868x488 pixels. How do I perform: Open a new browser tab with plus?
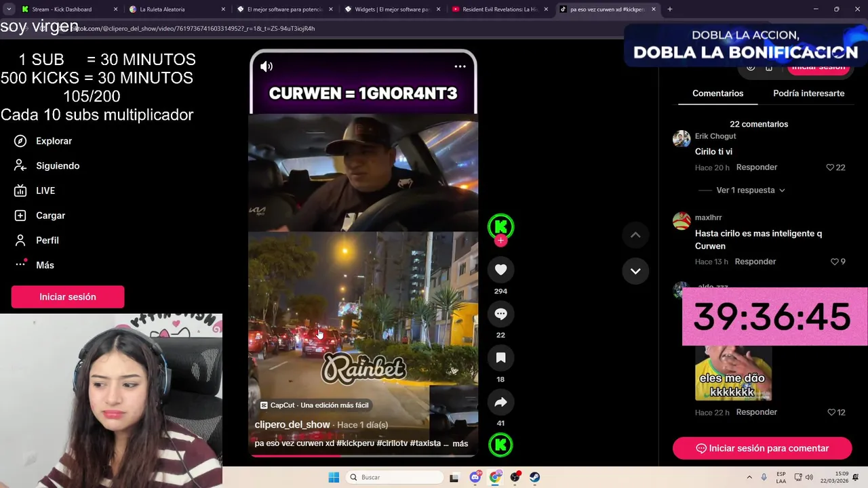(x=669, y=9)
